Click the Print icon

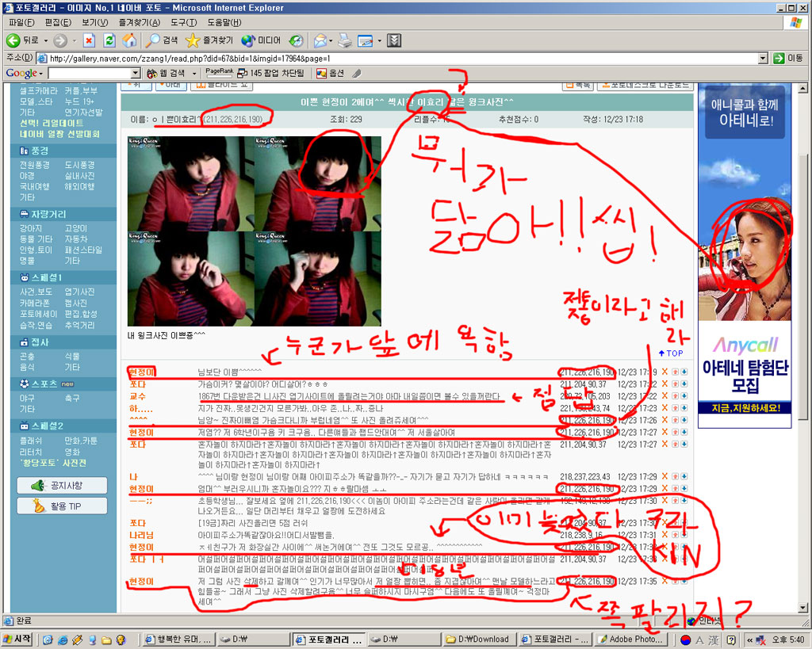[x=345, y=40]
